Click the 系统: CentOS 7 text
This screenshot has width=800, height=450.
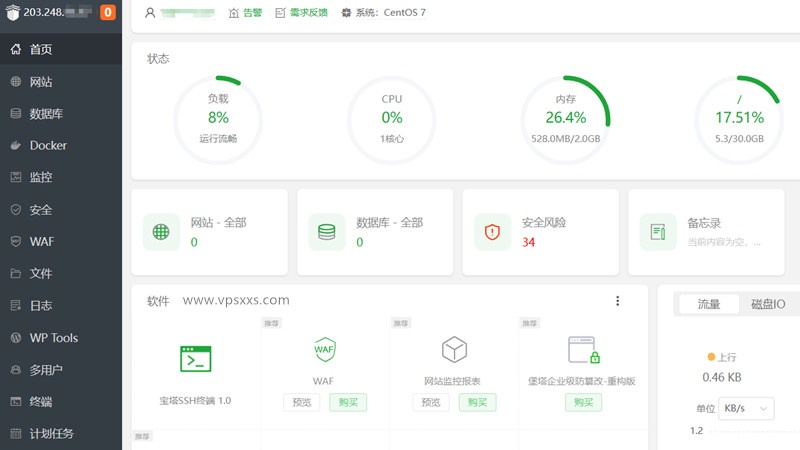click(390, 13)
